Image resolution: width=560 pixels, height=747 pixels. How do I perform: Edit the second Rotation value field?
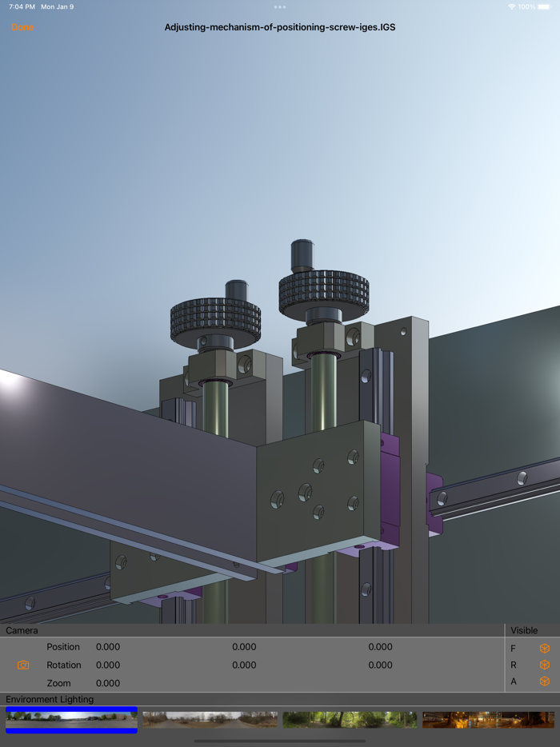pos(244,665)
